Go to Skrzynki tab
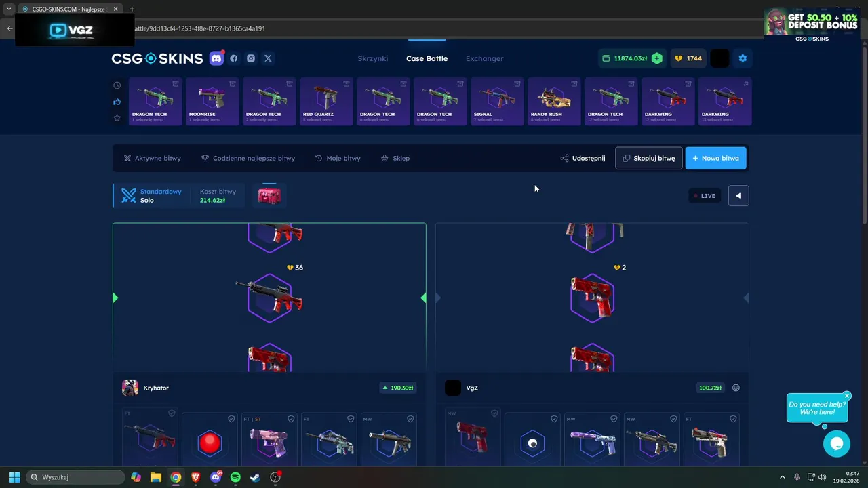The width and height of the screenshot is (868, 488). [x=373, y=58]
